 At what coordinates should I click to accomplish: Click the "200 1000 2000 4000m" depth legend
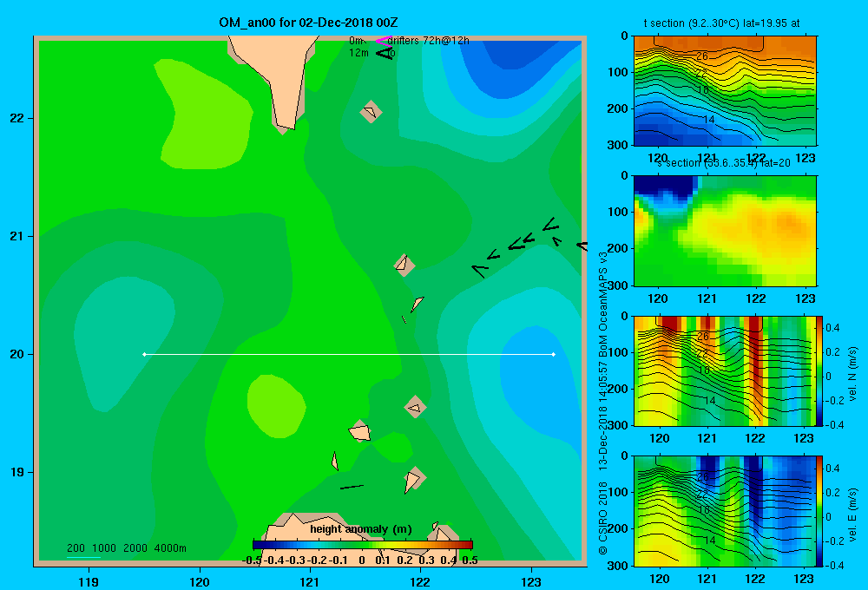[x=126, y=548]
